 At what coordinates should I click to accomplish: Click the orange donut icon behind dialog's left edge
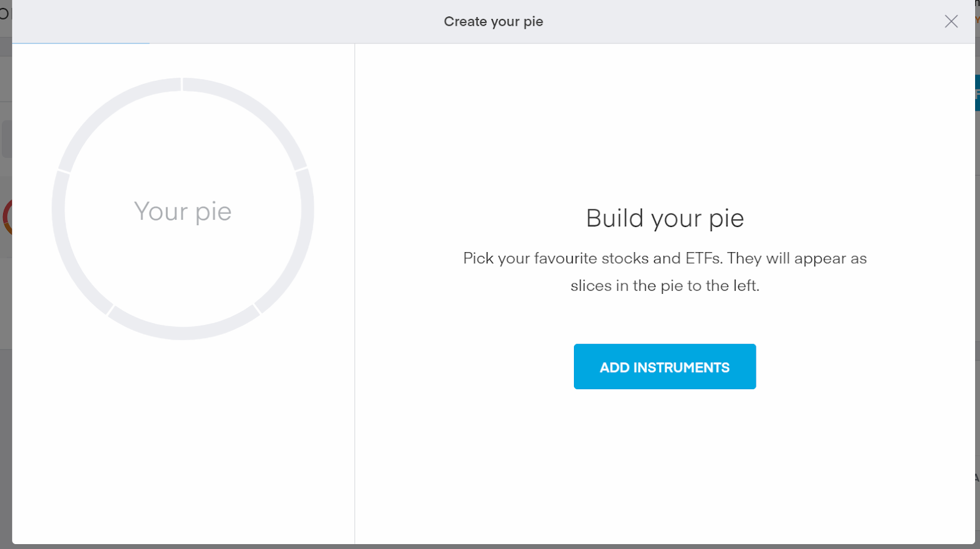7,217
